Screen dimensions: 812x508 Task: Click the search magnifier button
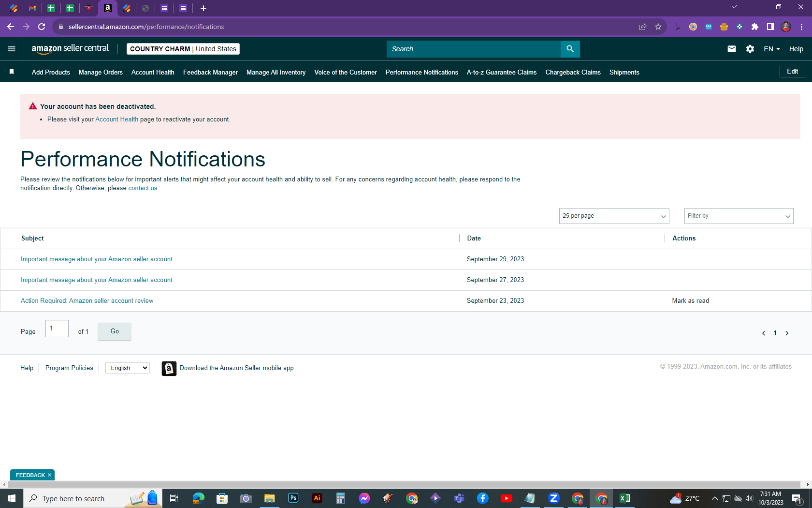pos(570,49)
